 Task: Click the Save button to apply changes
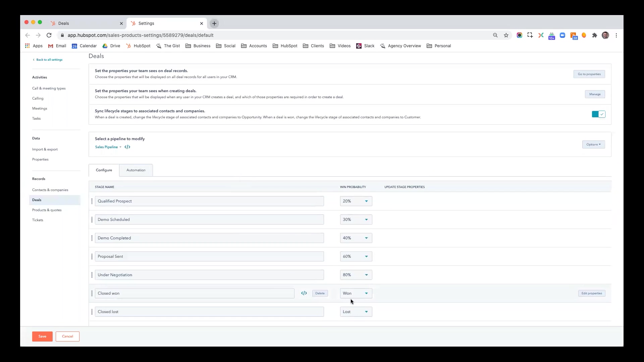(42, 337)
